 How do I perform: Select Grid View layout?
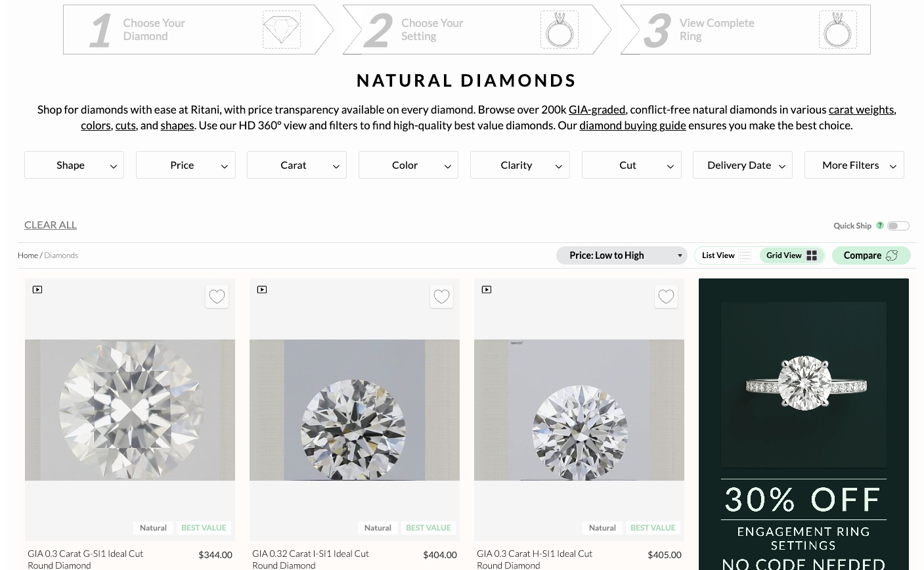pos(791,255)
